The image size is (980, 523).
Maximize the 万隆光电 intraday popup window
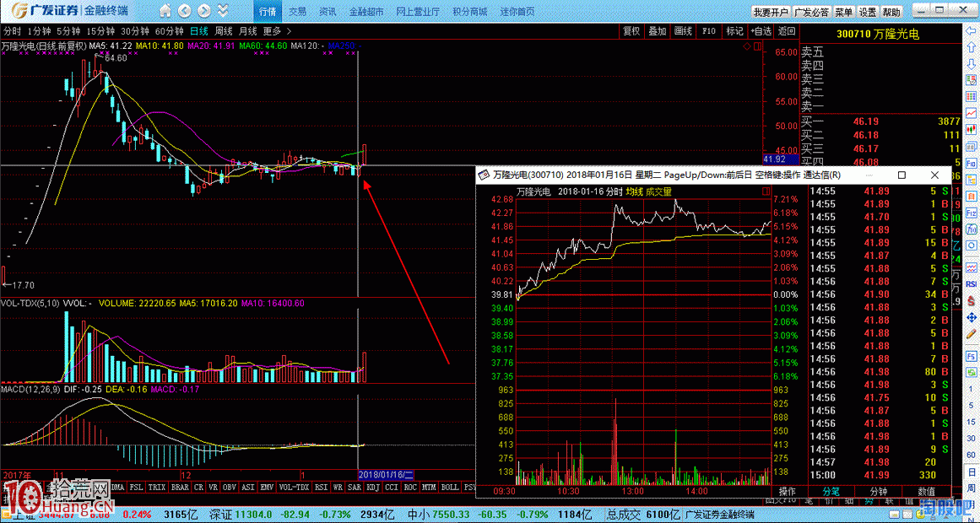(901, 175)
